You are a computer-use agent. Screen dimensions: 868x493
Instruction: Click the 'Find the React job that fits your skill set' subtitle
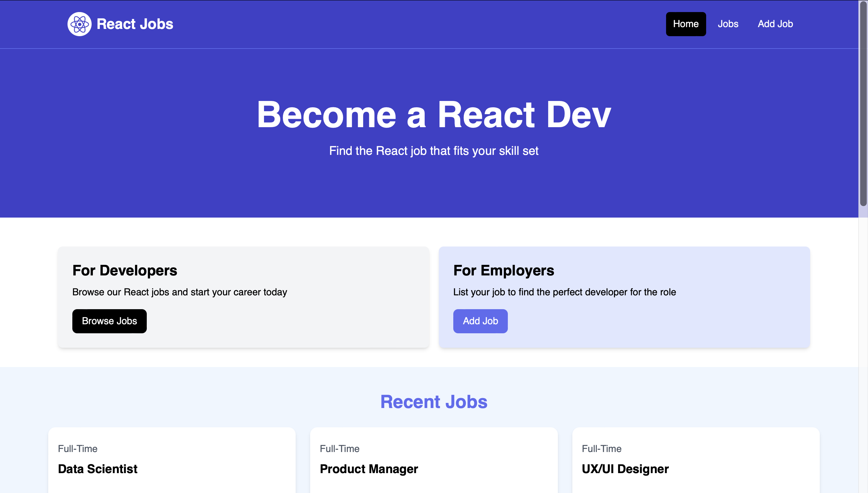pos(434,151)
